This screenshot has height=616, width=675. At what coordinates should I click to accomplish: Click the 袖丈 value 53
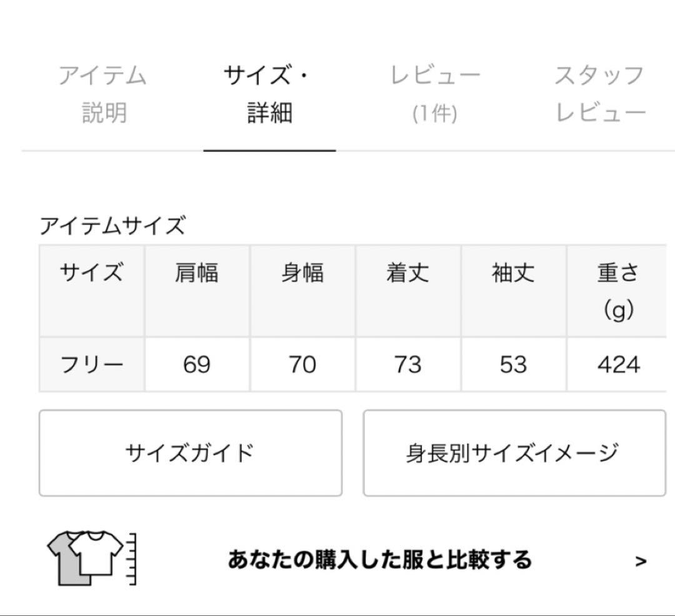[x=514, y=364]
